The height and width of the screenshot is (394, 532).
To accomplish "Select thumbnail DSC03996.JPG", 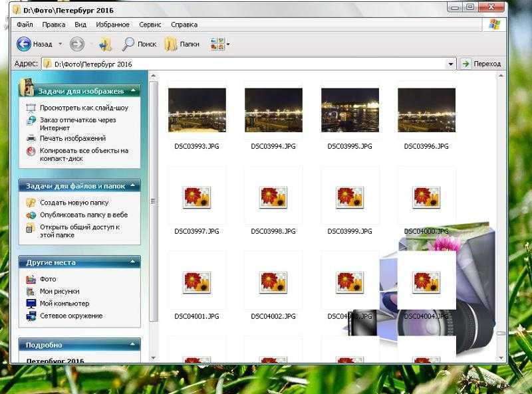I will pos(426,110).
